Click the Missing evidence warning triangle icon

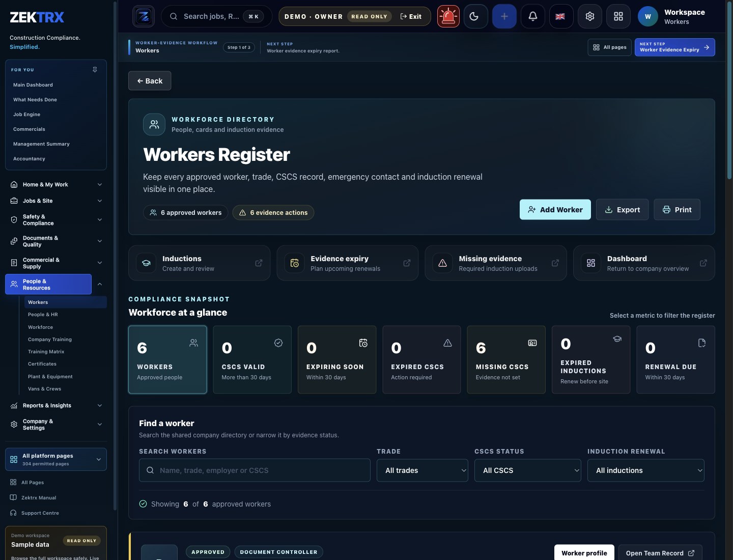(443, 263)
